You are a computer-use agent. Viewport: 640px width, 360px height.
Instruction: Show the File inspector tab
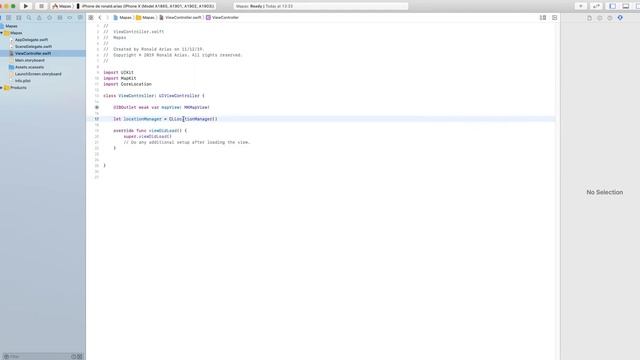coord(589,18)
